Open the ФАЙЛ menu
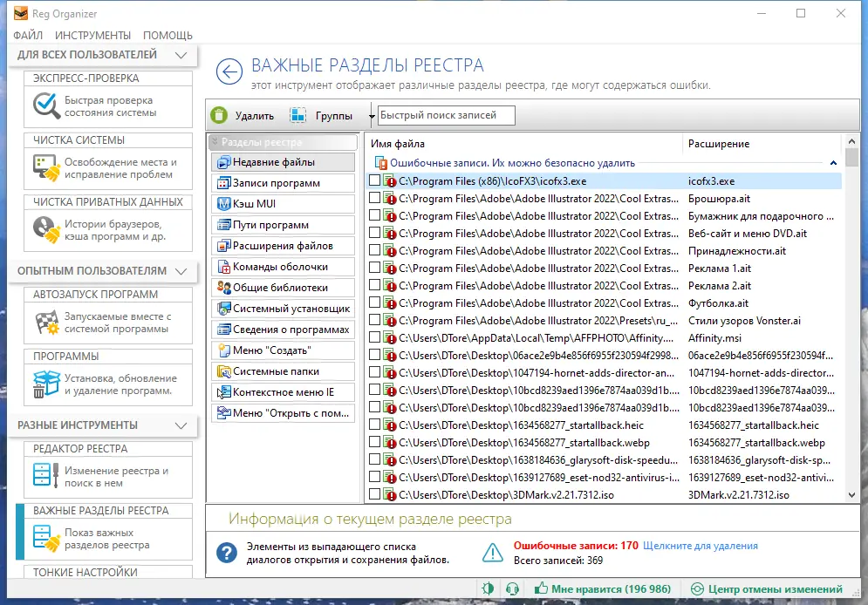Screen dimensions: 868x605 [x=28, y=36]
